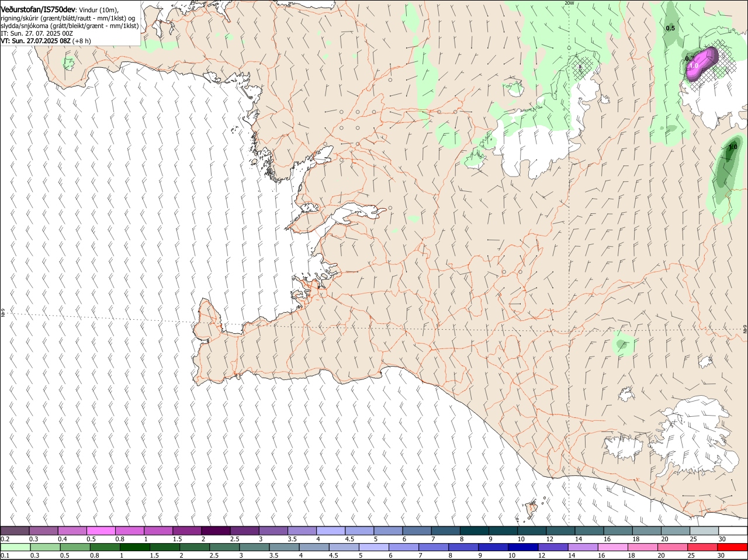Pick the purple-scale swatch above label 0.3

(43, 531)
